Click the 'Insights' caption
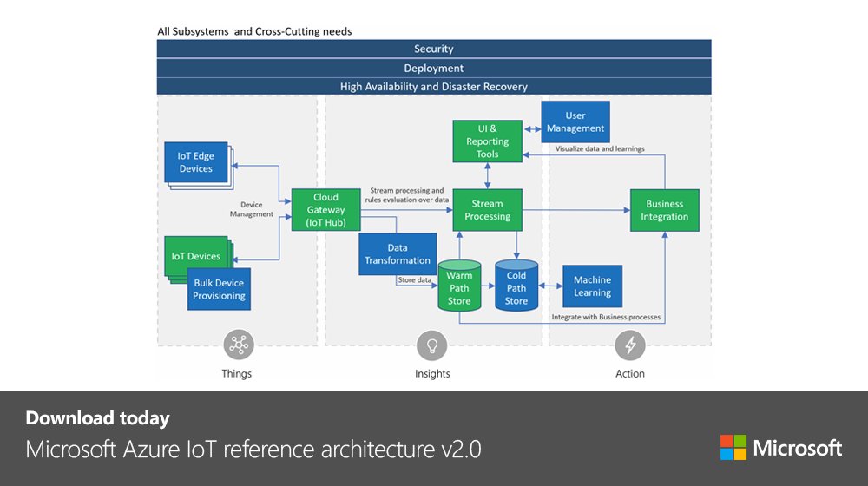868x486 pixels. [x=432, y=374]
